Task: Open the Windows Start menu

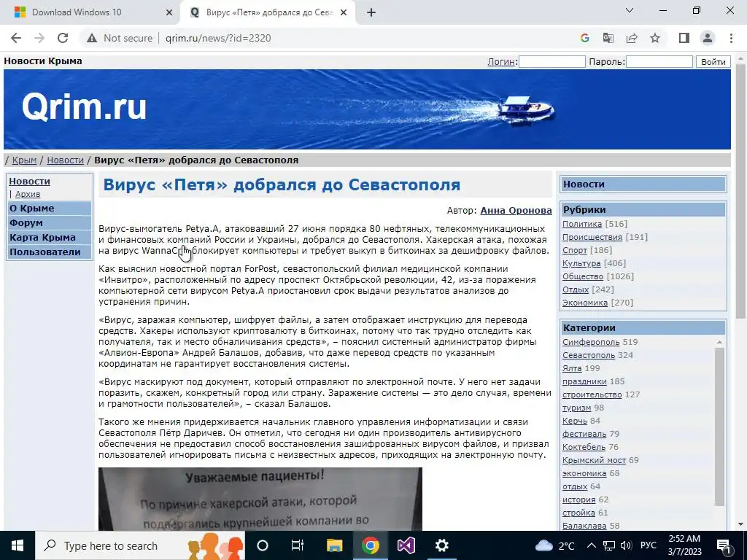Action: tap(18, 545)
